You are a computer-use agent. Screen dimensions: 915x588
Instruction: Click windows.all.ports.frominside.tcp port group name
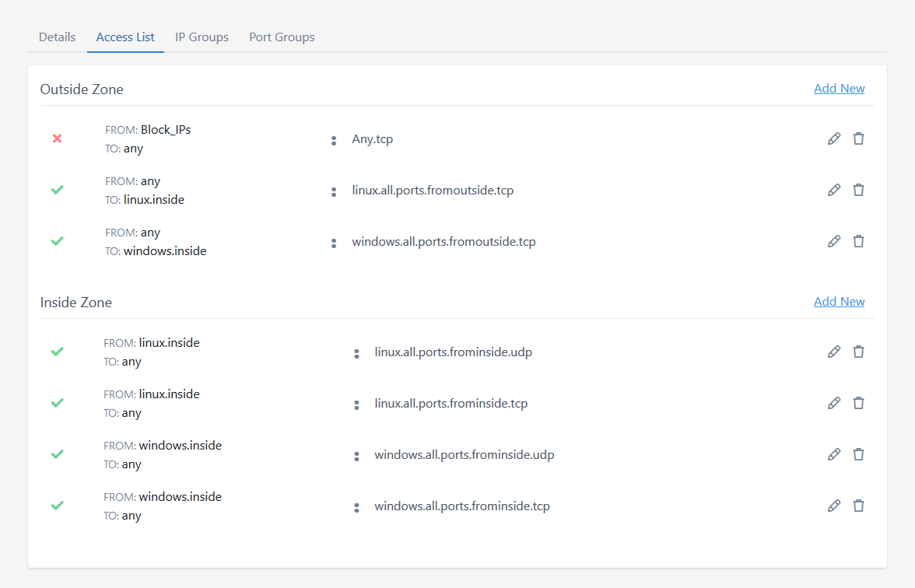click(462, 506)
